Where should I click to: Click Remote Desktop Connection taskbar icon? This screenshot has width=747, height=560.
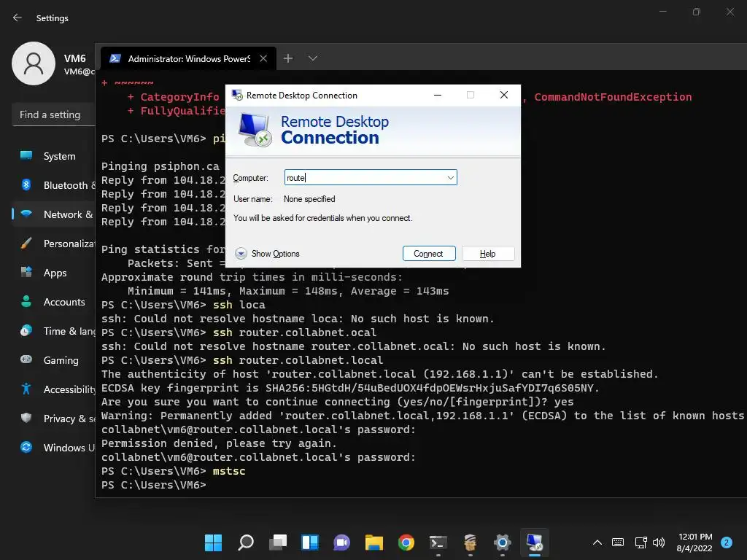(x=535, y=542)
